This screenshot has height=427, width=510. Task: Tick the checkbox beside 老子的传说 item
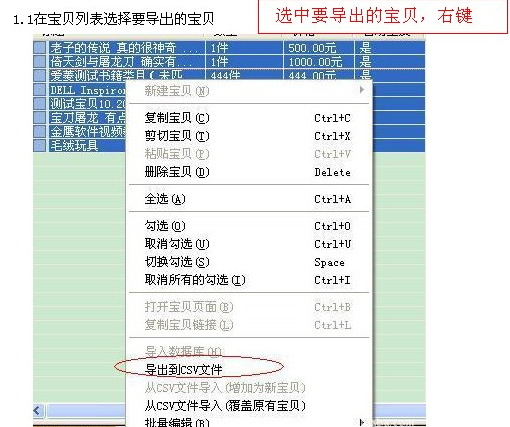(39, 48)
